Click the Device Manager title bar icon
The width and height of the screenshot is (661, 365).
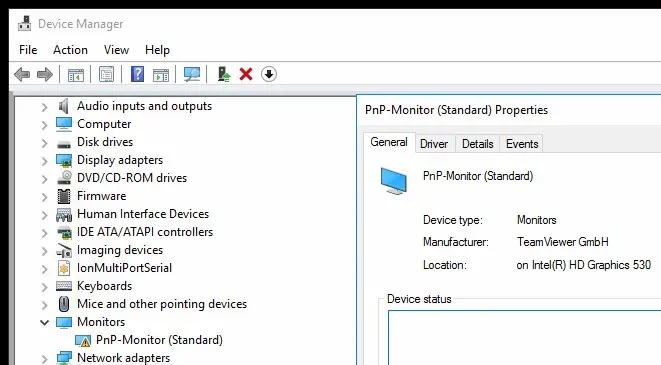click(24, 24)
